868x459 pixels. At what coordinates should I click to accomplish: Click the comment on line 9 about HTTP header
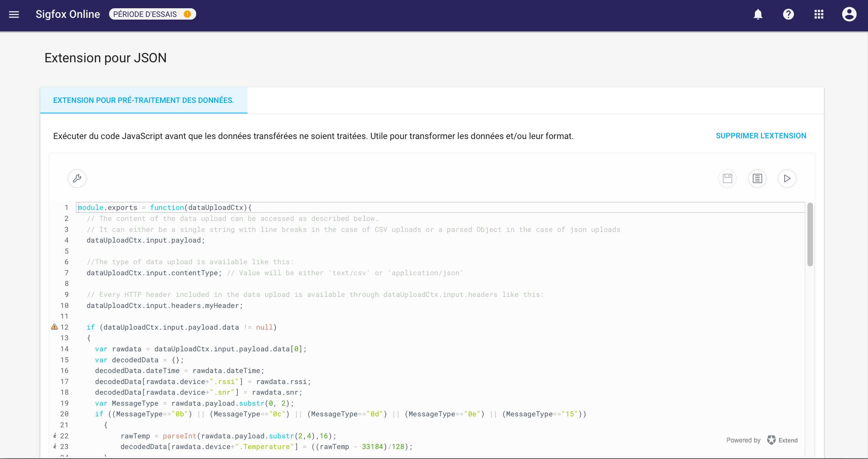pyautogui.click(x=315, y=295)
